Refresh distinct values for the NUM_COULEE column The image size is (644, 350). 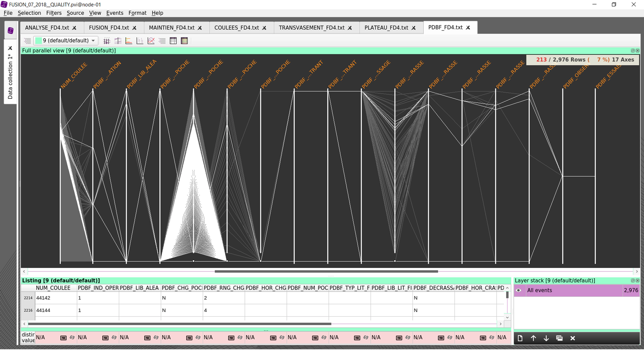coord(72,338)
